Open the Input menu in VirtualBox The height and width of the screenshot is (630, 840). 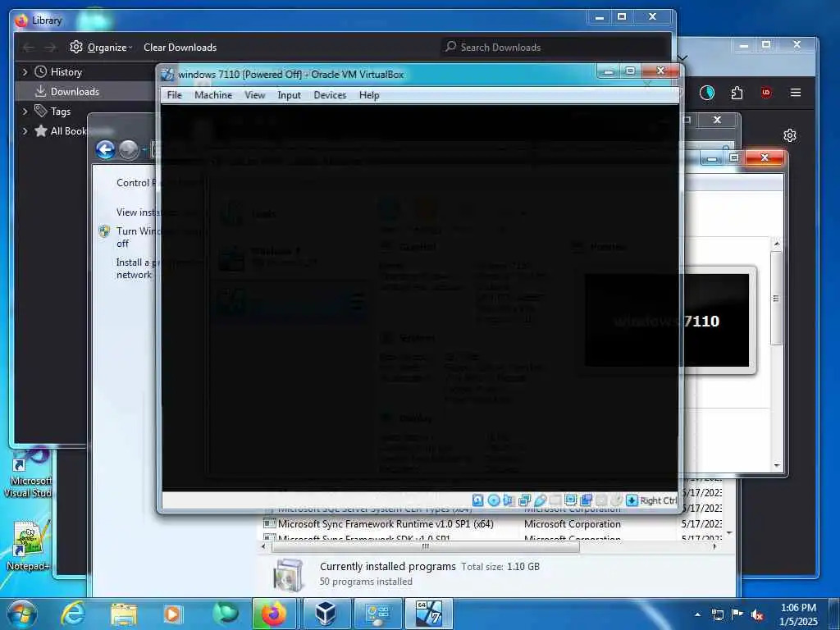(289, 95)
